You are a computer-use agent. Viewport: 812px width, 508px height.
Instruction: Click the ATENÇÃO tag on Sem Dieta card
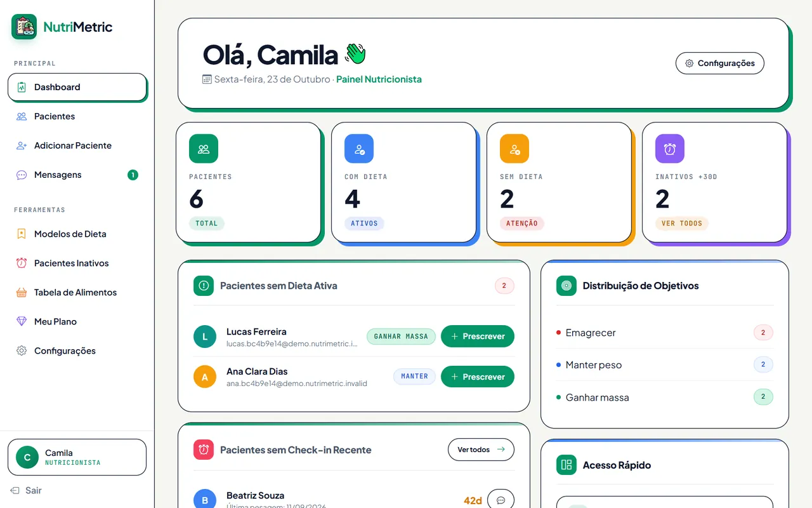pos(522,224)
